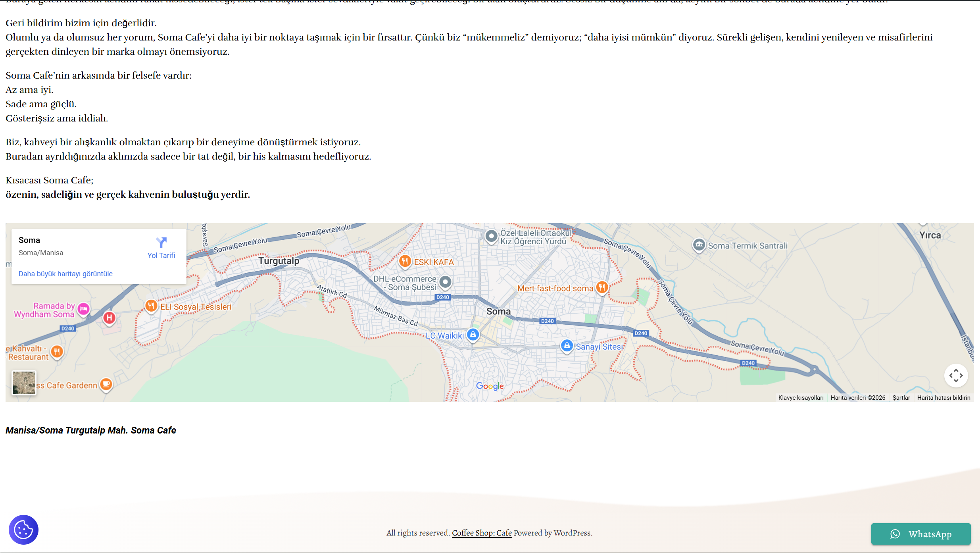Click the Sanayi Sitesi shopping pin

(x=567, y=345)
